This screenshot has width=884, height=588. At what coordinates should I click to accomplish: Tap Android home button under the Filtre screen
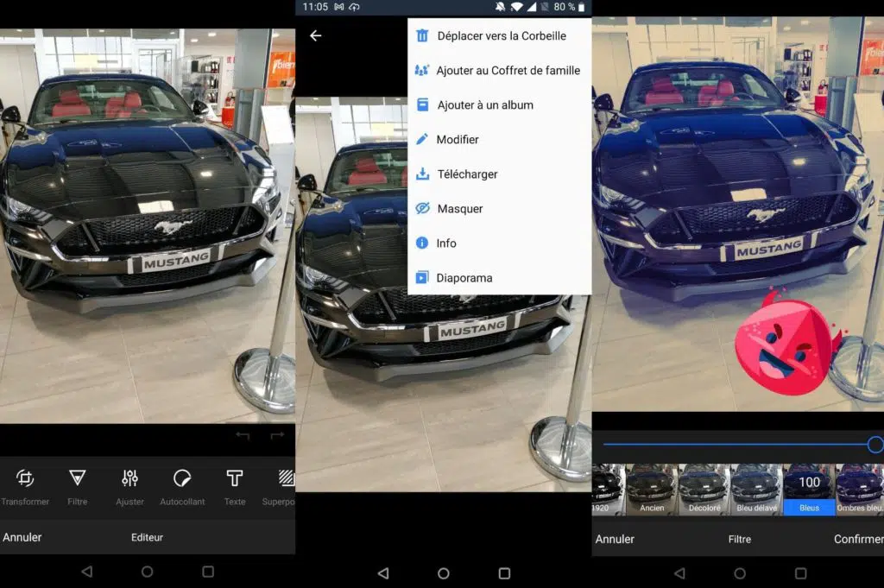(x=740, y=573)
